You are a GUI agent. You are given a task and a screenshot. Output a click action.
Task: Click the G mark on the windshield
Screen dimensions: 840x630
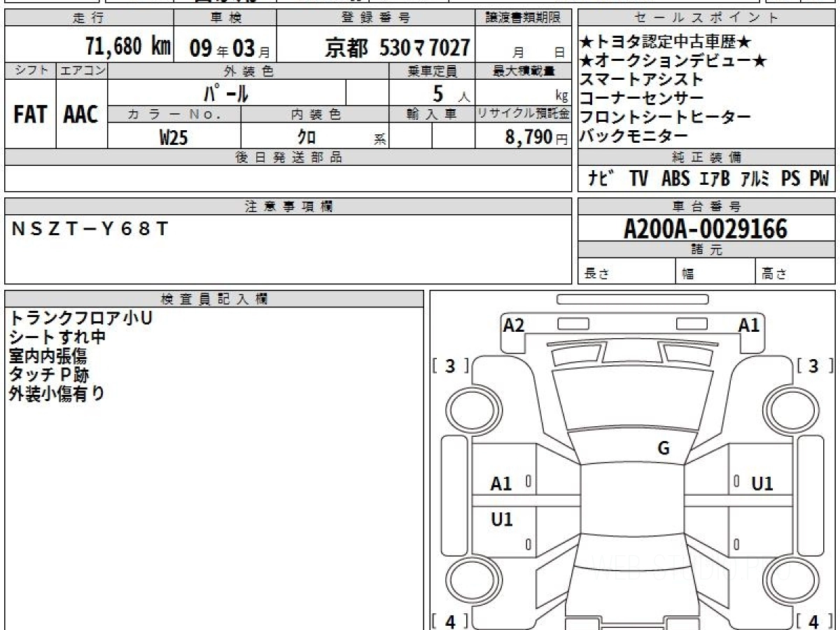[663, 449]
